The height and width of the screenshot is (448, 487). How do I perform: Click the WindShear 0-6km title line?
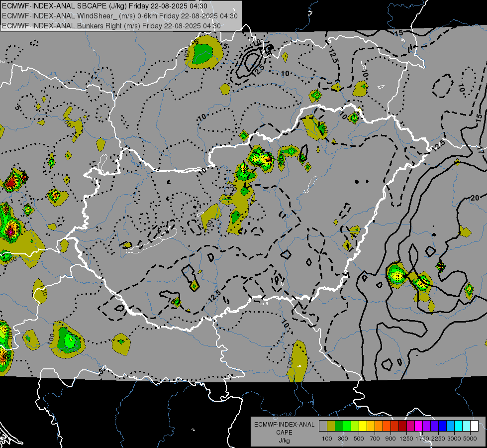pyautogui.click(x=120, y=16)
